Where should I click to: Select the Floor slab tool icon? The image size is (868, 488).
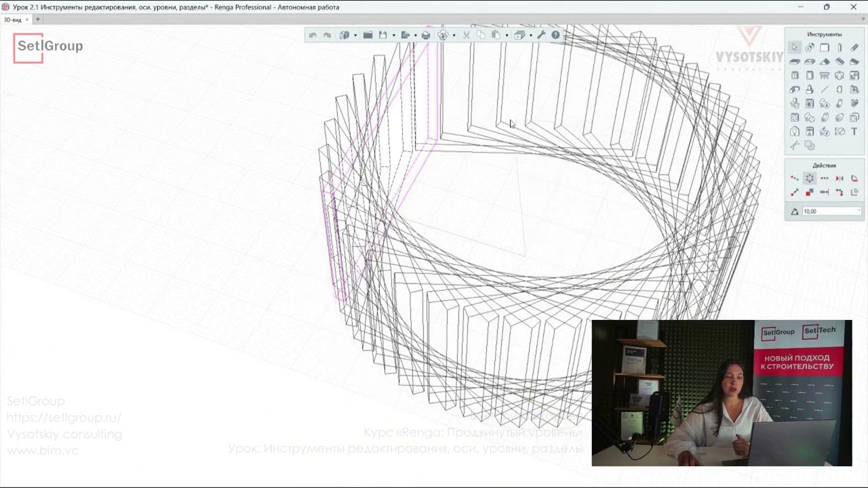[795, 62]
